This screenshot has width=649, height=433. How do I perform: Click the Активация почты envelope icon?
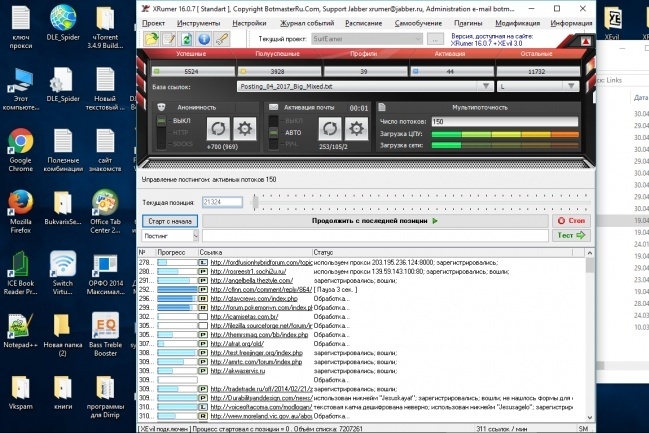coord(274,107)
